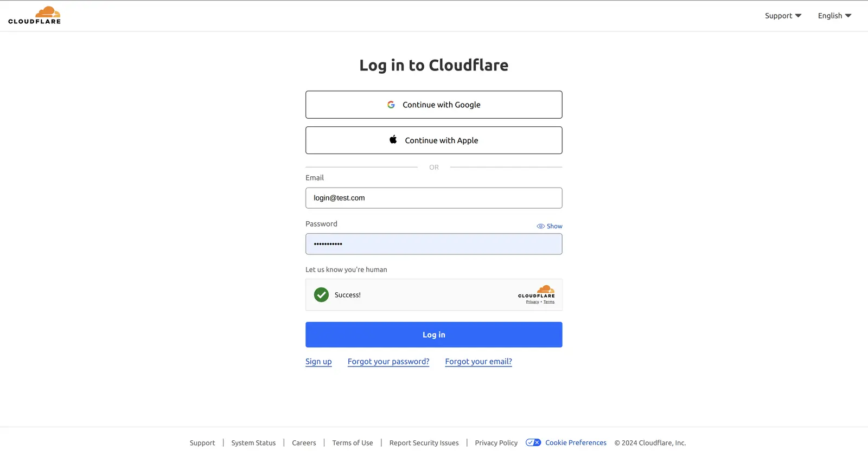Open Forgot your password link
868x456 pixels.
[388, 362]
